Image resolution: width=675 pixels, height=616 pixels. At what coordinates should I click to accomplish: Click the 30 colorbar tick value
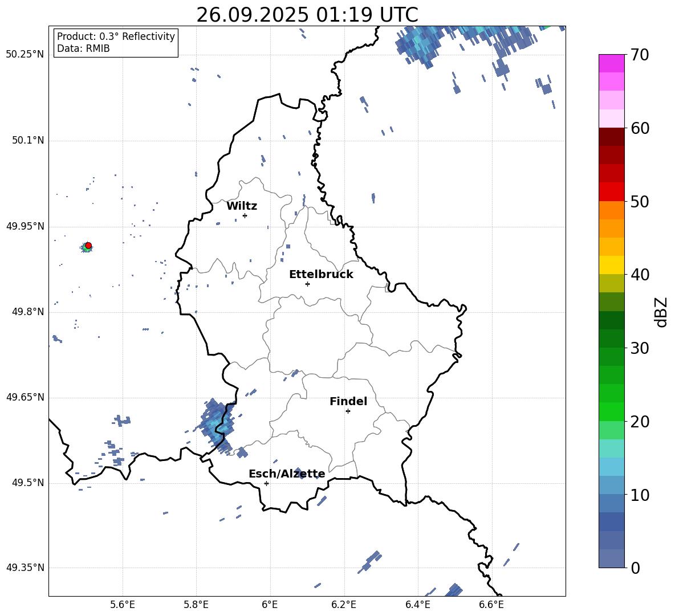640,348
